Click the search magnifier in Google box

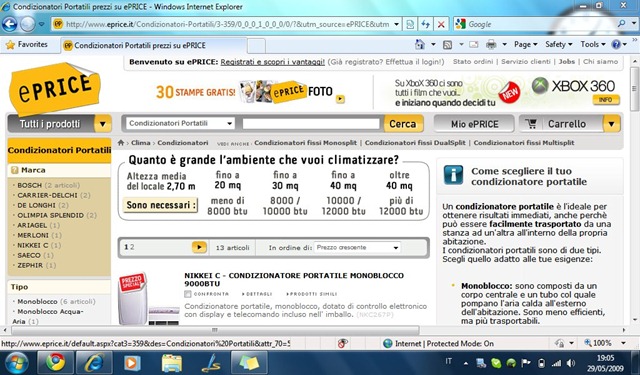coord(622,24)
